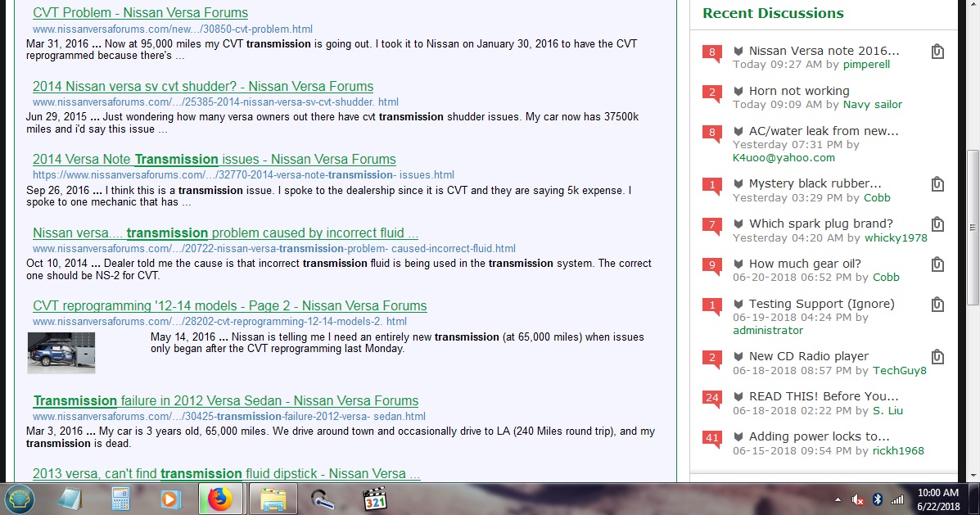View pimperell user profile
This screenshot has height=515, width=980.
click(866, 65)
